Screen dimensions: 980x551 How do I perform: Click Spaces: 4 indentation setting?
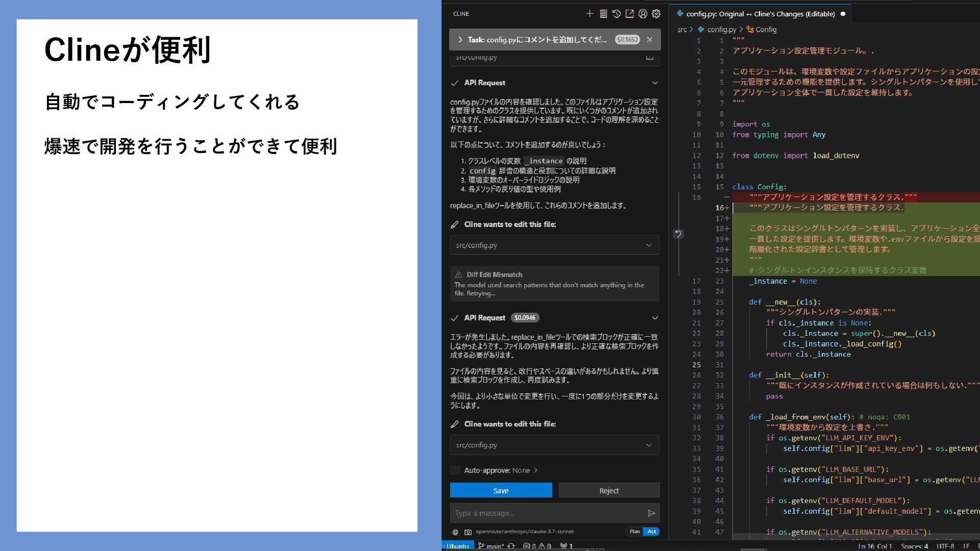tap(914, 546)
